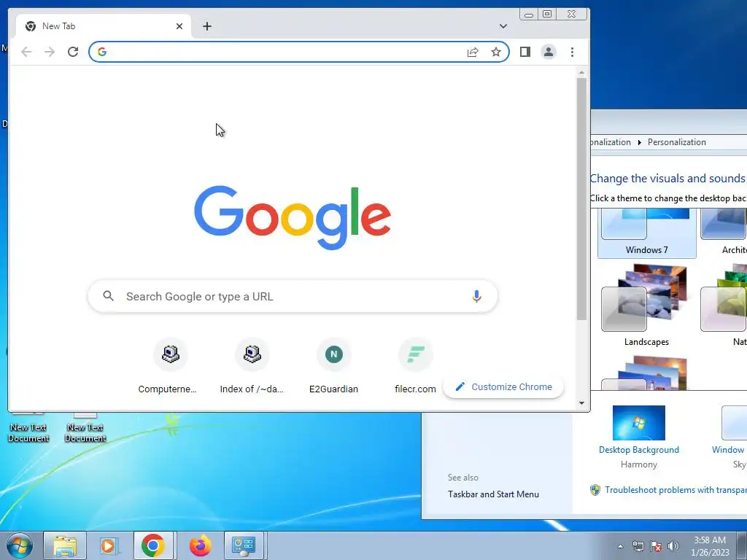Open the Chrome side panel
747x560 pixels.
pyautogui.click(x=525, y=52)
